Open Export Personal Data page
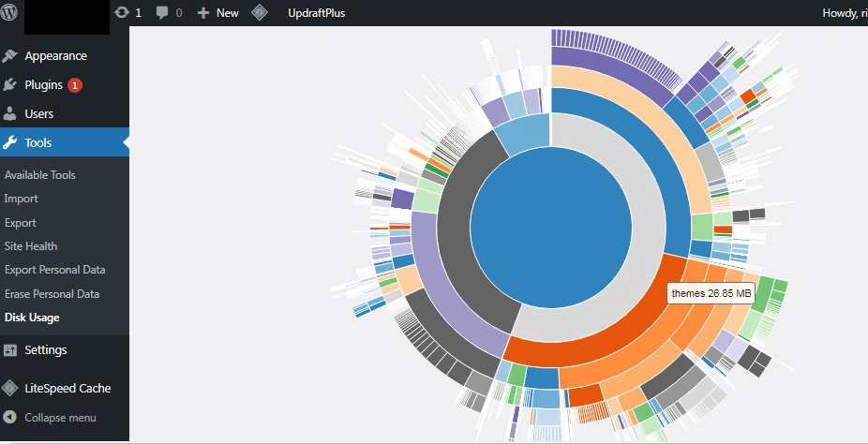 [x=55, y=270]
